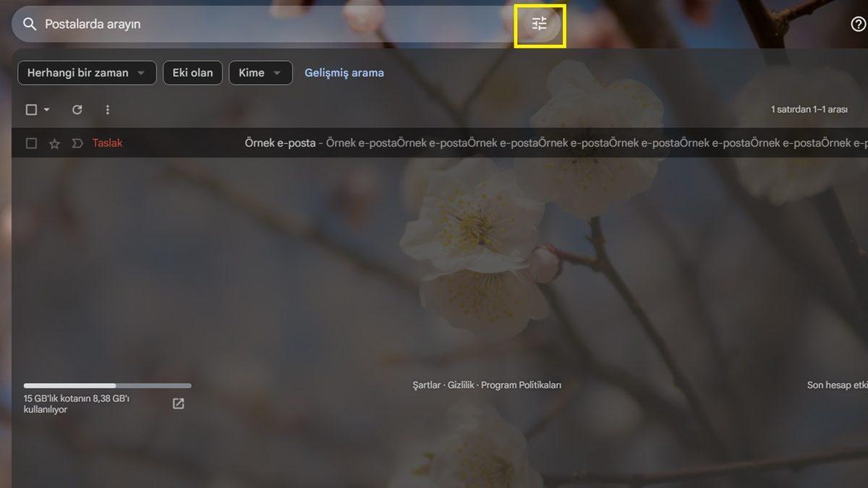The width and height of the screenshot is (868, 488).
Task: Expand the 'Herhangi bir zaman' dropdown
Action: (86, 73)
